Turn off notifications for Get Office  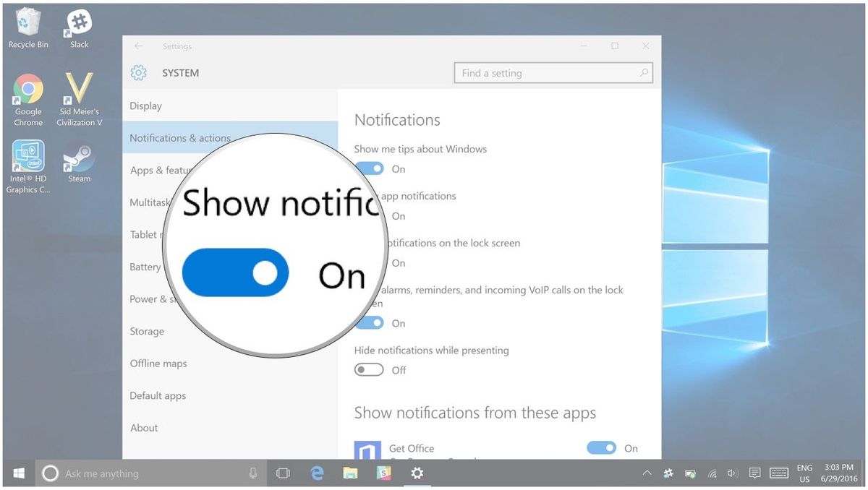(x=601, y=448)
